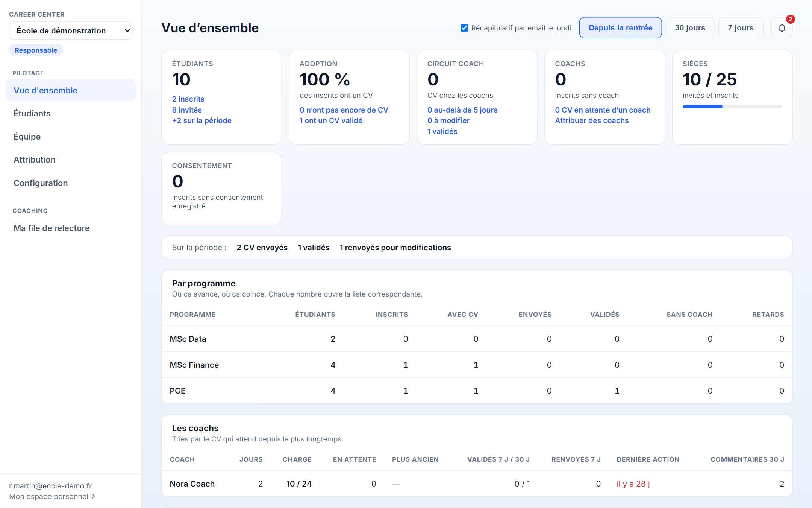
Task: Open 0 CV en attente d'un coach
Action: [x=602, y=110]
